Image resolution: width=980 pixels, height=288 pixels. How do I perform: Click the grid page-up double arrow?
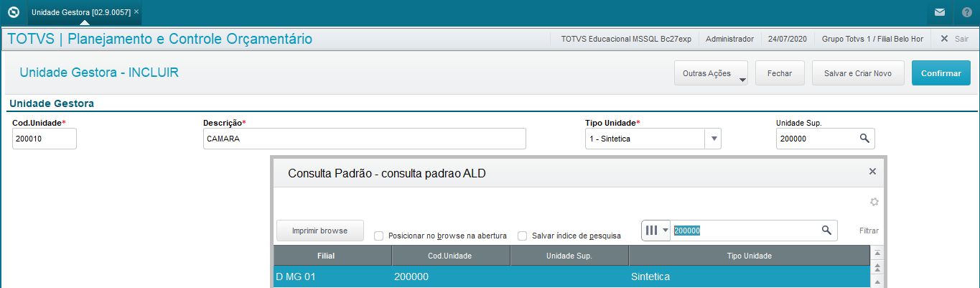pos(877,267)
